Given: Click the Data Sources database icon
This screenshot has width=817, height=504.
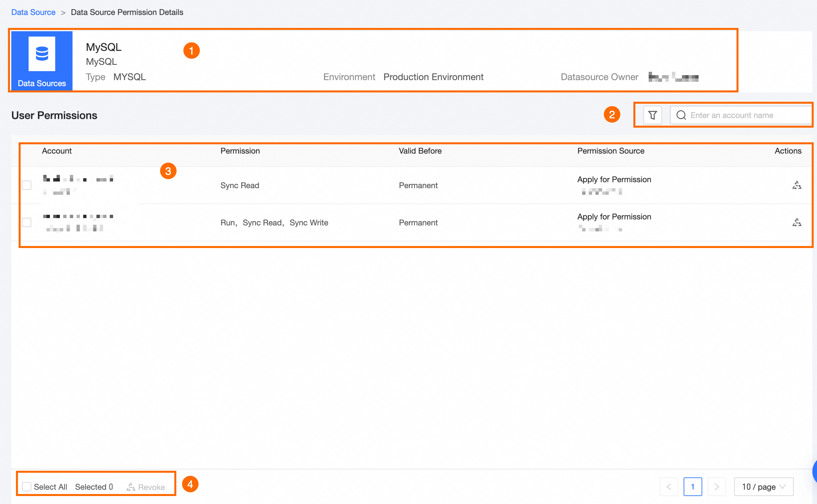Looking at the screenshot, I should (x=42, y=54).
